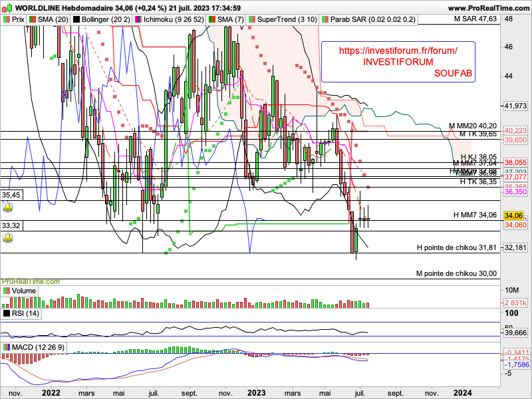The image size is (532, 399).
Task: Click the Volume panel color icon
Action: pos(7,291)
